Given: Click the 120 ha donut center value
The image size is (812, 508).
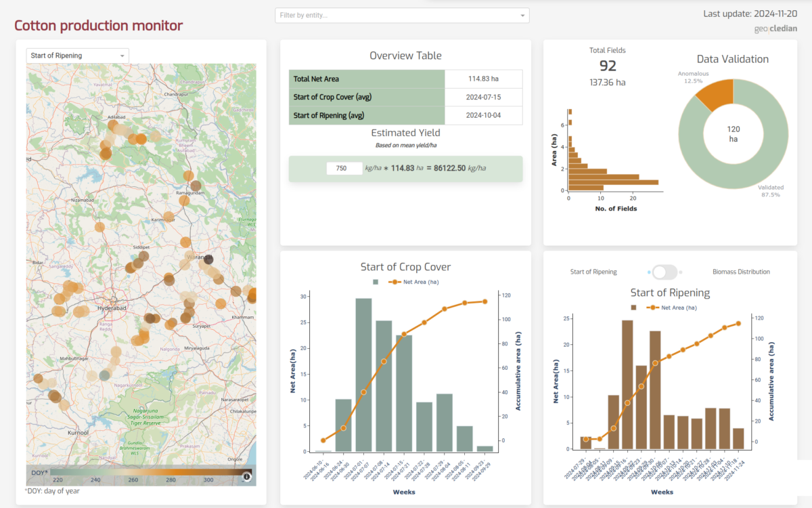Looking at the screenshot, I should (734, 133).
